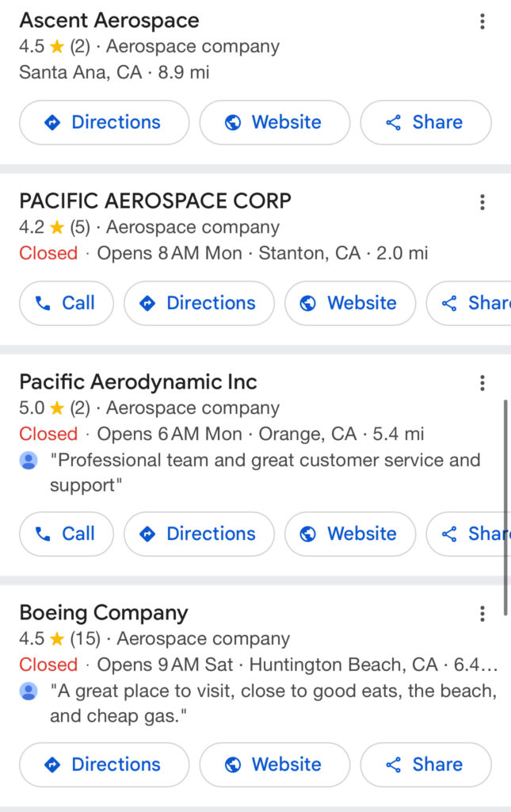
Task: Visit the Website of Ascent Aerospace
Action: click(275, 122)
